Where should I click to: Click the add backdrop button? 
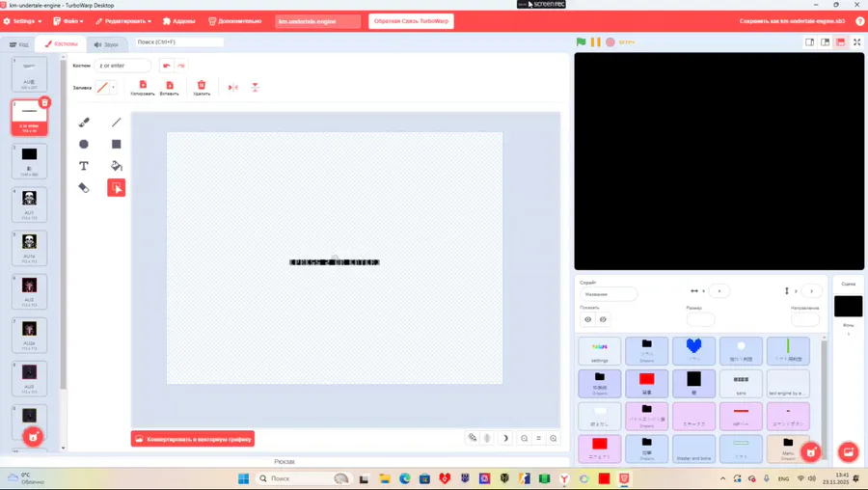pos(848,452)
